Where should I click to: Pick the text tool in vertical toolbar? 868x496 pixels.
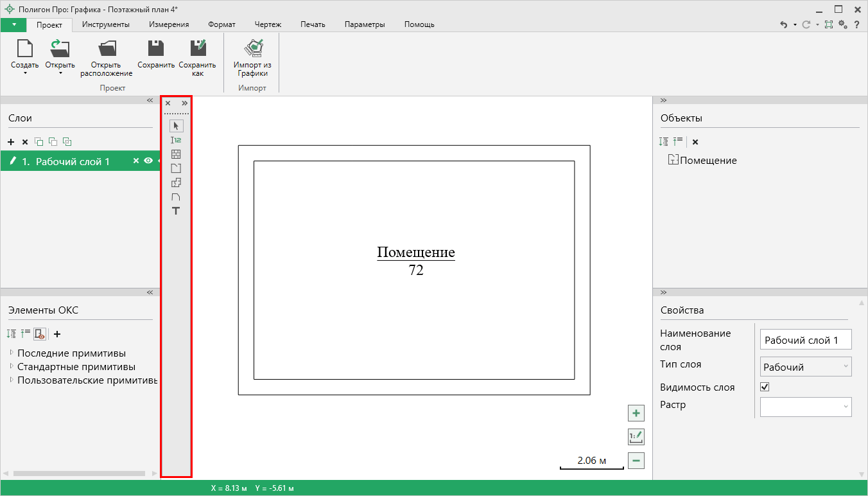(x=176, y=211)
